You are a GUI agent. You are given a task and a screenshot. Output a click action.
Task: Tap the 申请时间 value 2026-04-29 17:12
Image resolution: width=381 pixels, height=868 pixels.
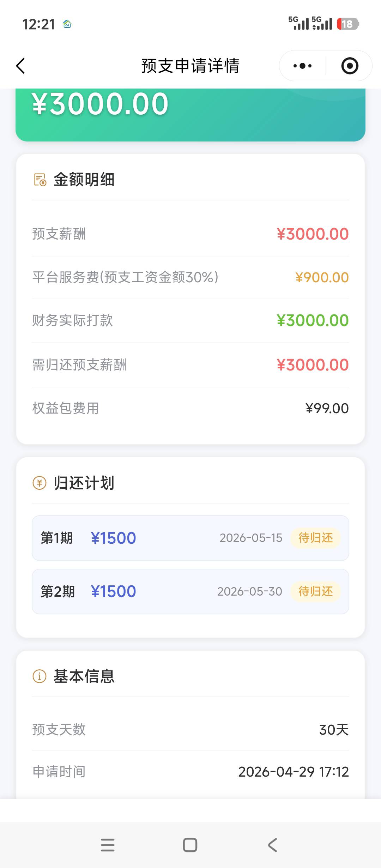pyautogui.click(x=293, y=772)
